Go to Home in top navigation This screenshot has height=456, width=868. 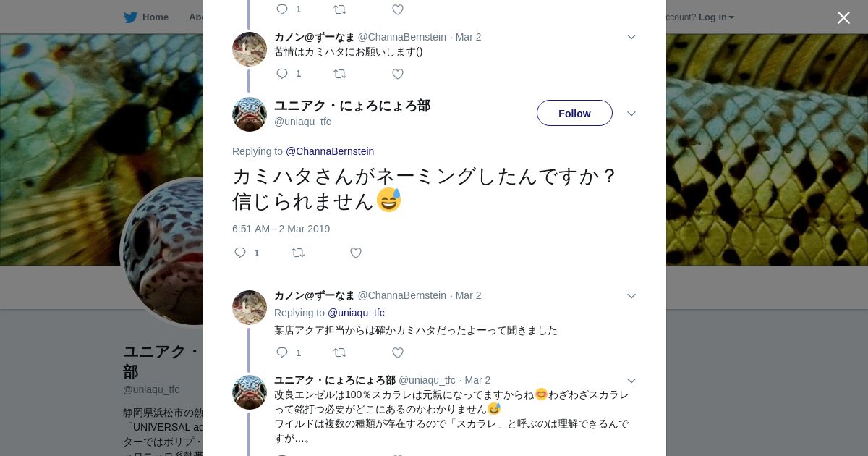point(155,17)
